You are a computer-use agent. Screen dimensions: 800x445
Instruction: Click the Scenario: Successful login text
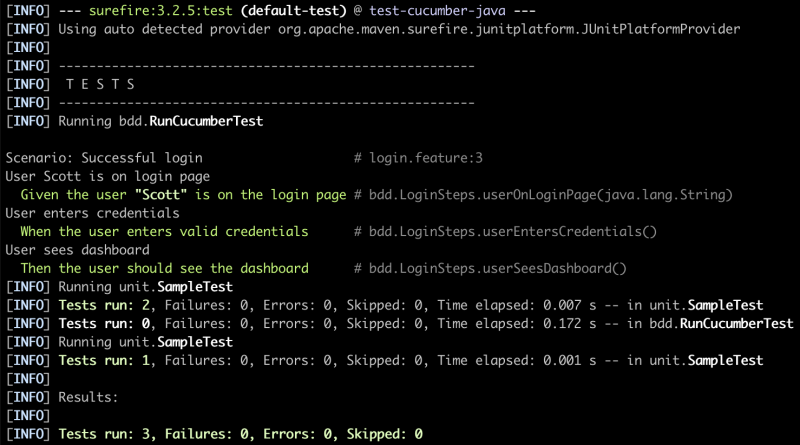[104, 158]
